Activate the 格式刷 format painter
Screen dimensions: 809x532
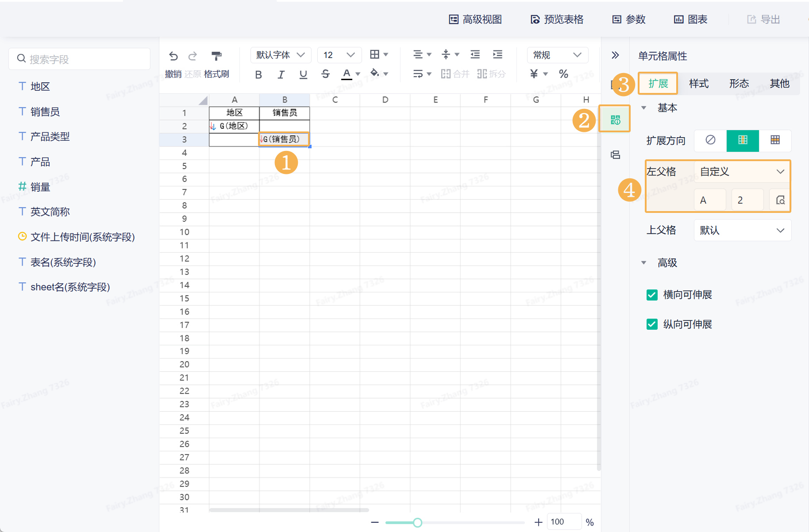[216, 56]
